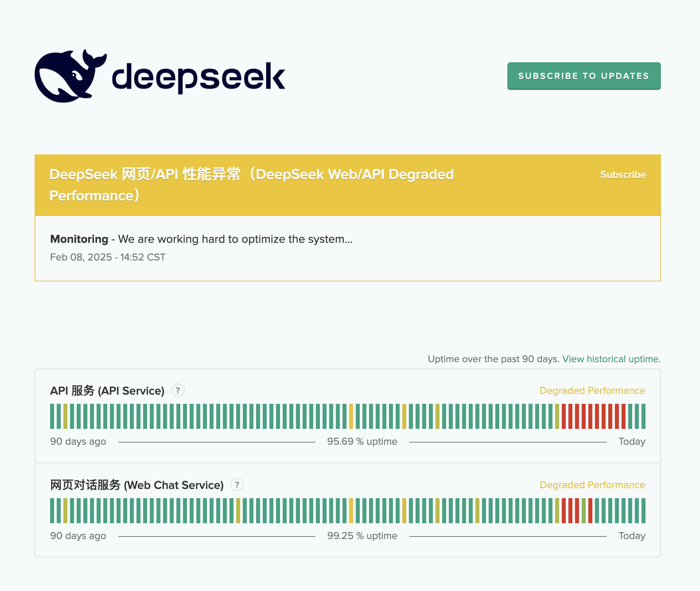Click the first day bar of the API Service uptime chart
The height and width of the screenshot is (591, 700).
click(x=52, y=416)
